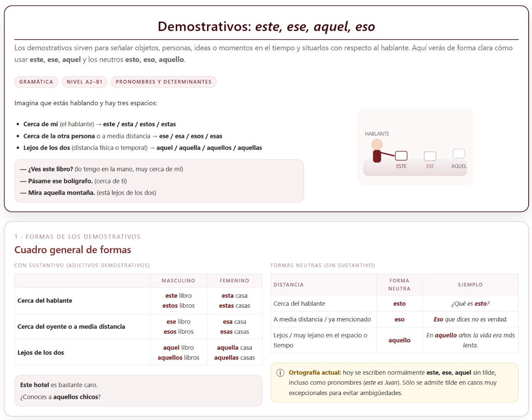Click the bold word esto in the example column
532x420 pixels.
click(x=480, y=304)
